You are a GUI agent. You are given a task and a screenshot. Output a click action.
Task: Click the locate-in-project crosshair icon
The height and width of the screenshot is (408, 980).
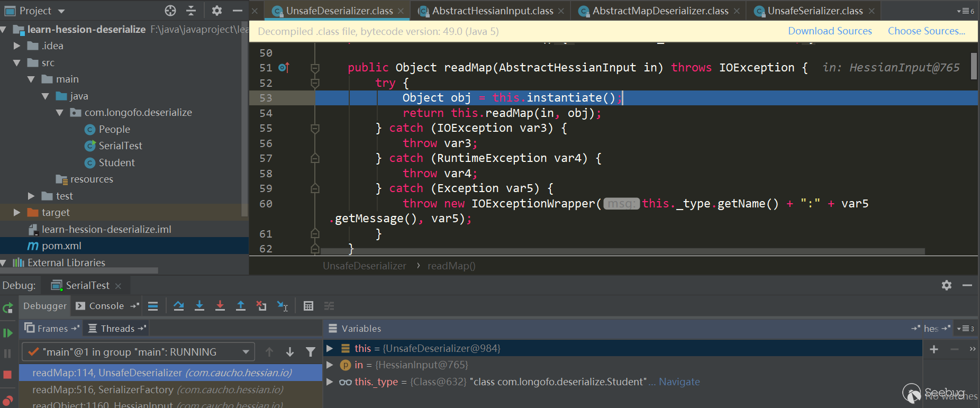[170, 11]
